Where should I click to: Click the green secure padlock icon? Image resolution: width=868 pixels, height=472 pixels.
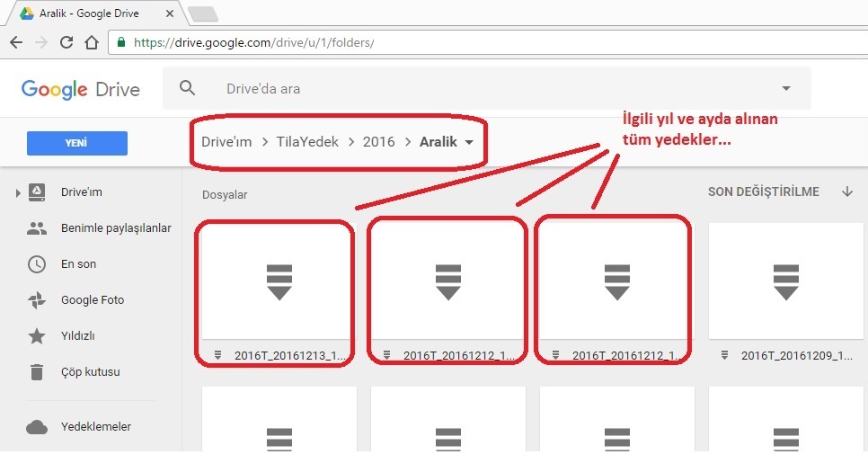click(x=121, y=42)
